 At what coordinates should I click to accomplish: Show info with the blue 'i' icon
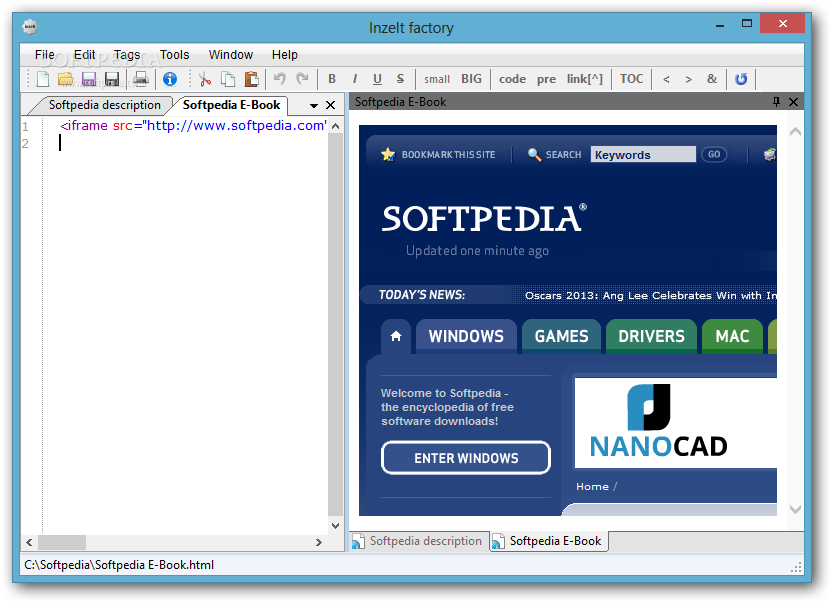[170, 79]
